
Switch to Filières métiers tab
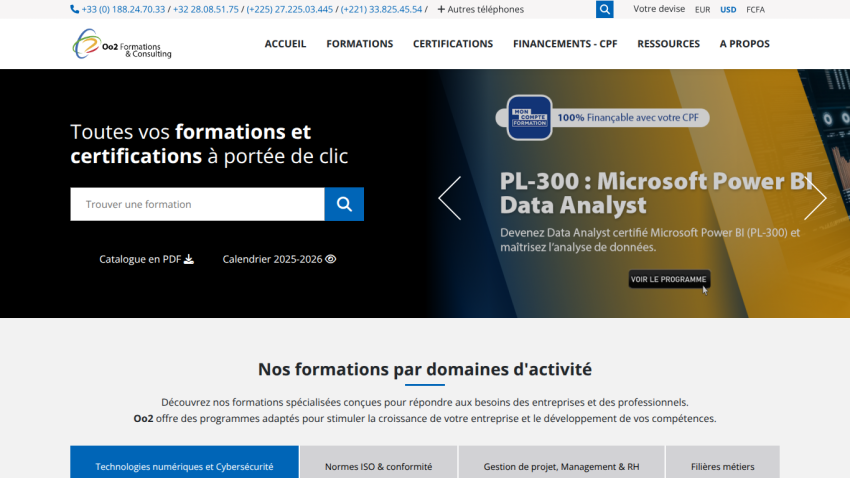pos(723,462)
